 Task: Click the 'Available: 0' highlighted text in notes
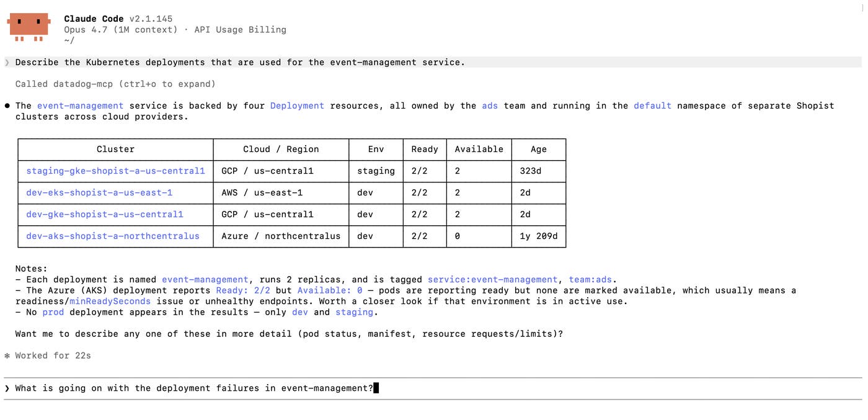(x=330, y=290)
